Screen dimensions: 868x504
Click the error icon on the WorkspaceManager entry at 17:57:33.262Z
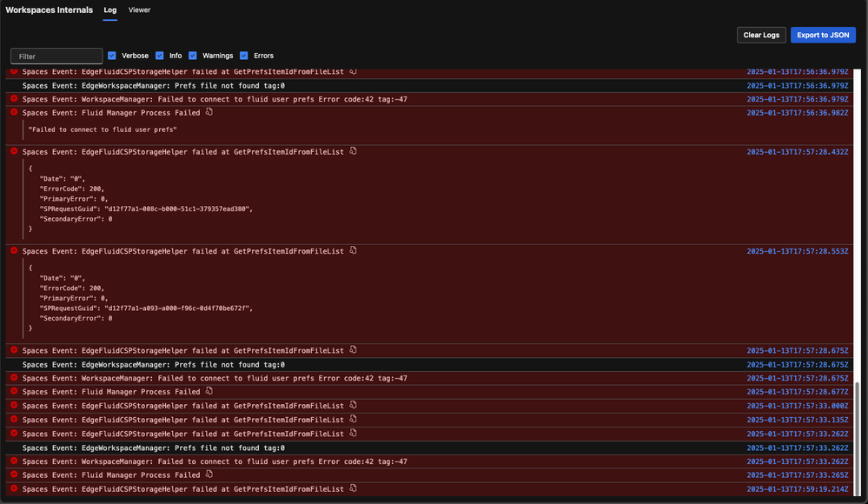coord(14,461)
